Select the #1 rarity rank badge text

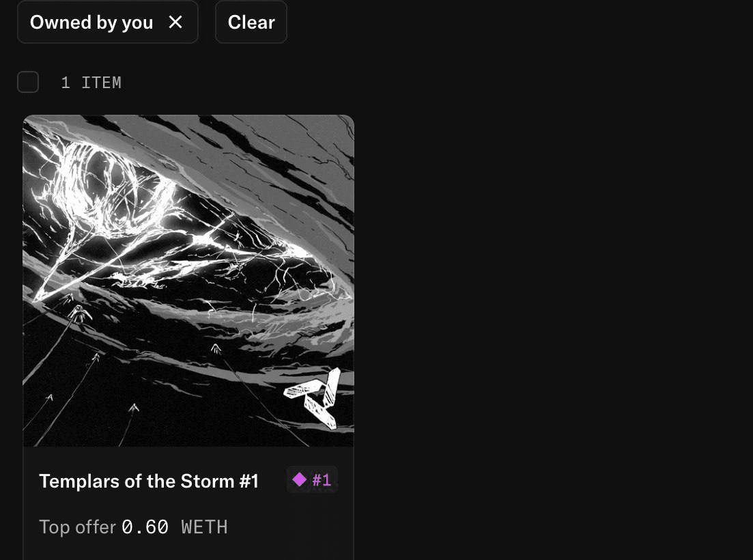pos(322,480)
